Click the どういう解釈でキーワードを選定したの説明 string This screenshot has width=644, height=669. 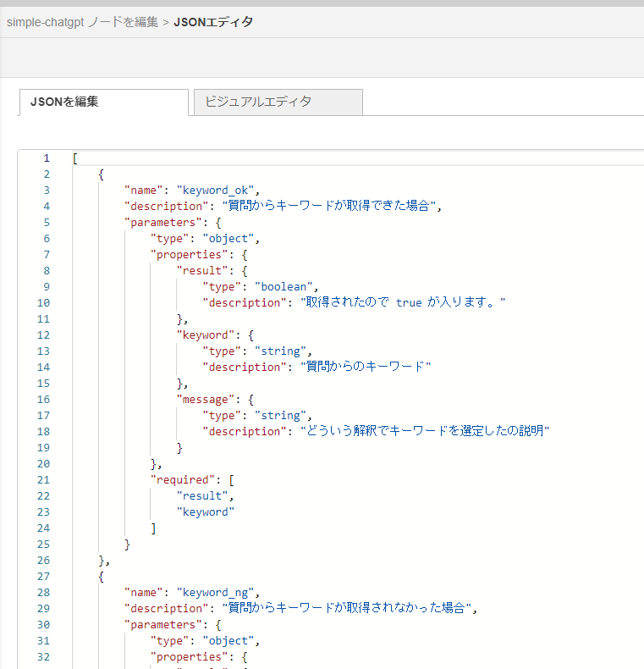pos(426,432)
